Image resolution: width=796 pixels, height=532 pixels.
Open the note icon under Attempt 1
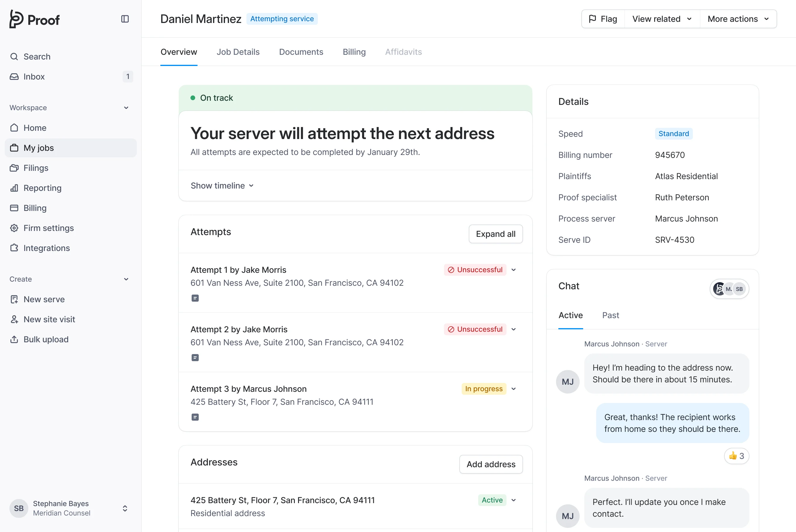(195, 298)
